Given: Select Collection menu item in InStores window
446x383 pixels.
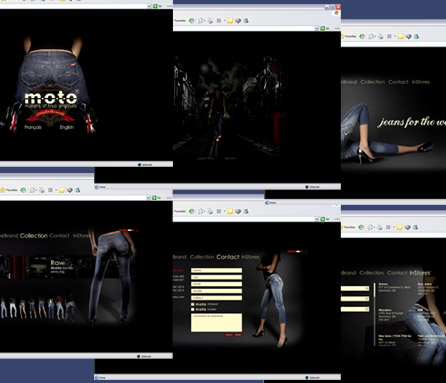Looking at the screenshot, I should 372,273.
